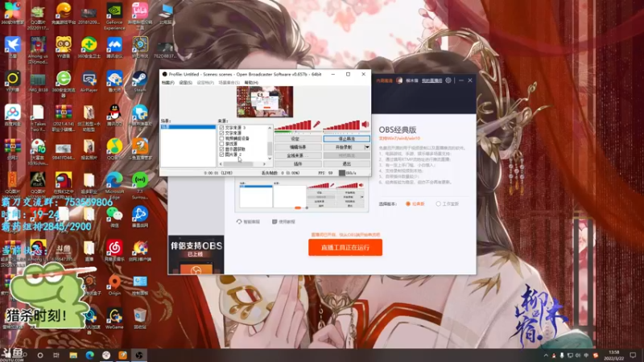
Task: Open the Origin desktop shortcut
Action: click(114, 285)
